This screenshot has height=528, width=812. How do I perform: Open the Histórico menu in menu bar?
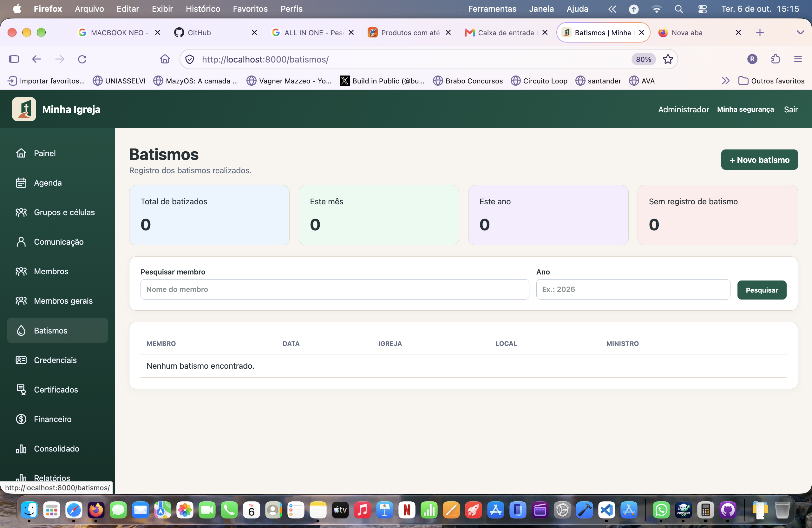coord(203,9)
